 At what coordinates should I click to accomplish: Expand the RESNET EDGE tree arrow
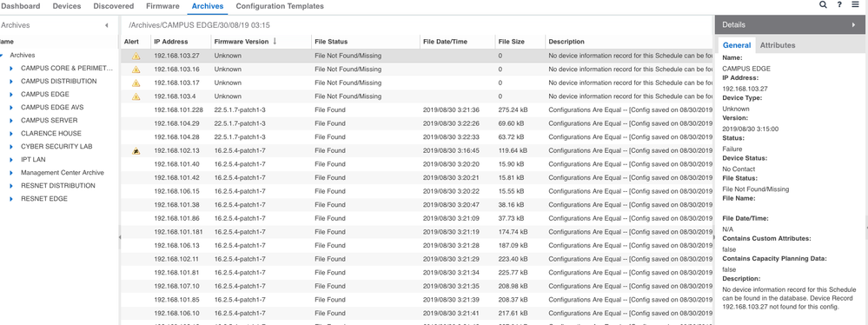click(x=11, y=199)
